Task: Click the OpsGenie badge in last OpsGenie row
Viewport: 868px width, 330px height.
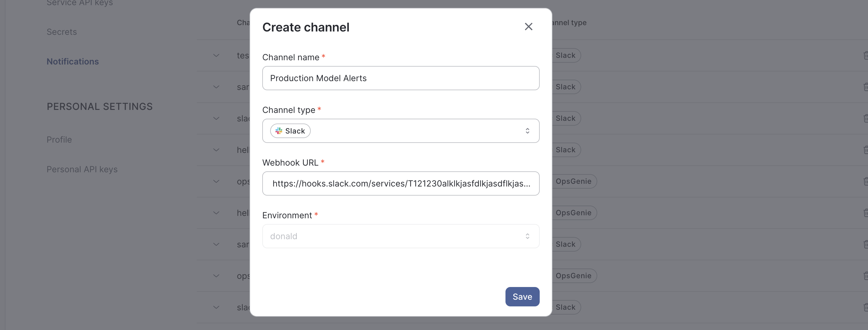Action: (573, 276)
